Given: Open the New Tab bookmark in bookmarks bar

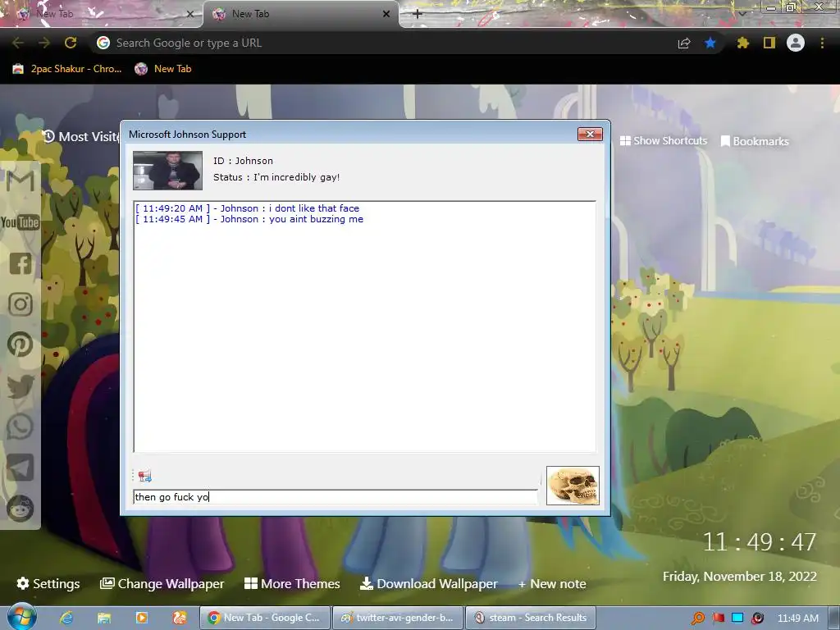Looking at the screenshot, I should pos(163,69).
